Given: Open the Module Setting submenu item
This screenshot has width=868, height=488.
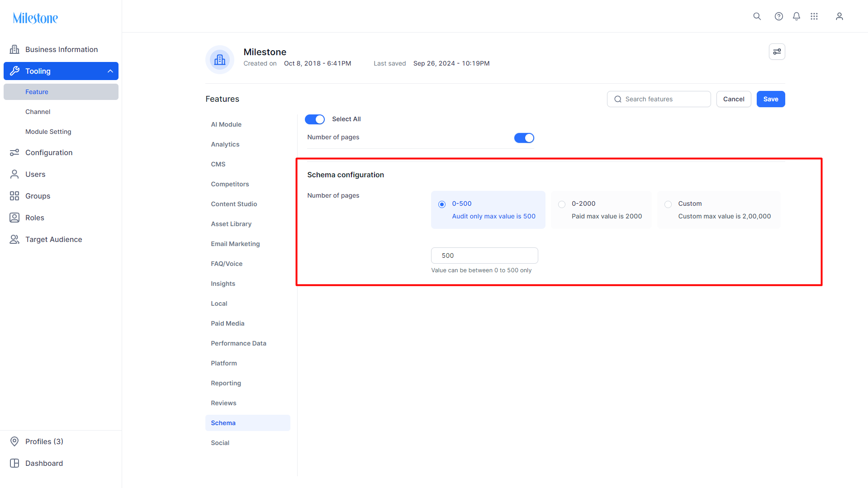Looking at the screenshot, I should click(61, 132).
